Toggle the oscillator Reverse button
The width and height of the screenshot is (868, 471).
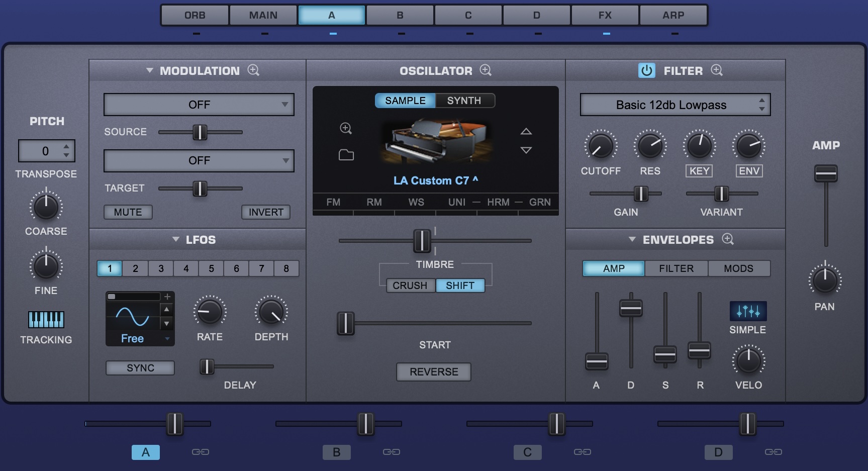tap(434, 372)
